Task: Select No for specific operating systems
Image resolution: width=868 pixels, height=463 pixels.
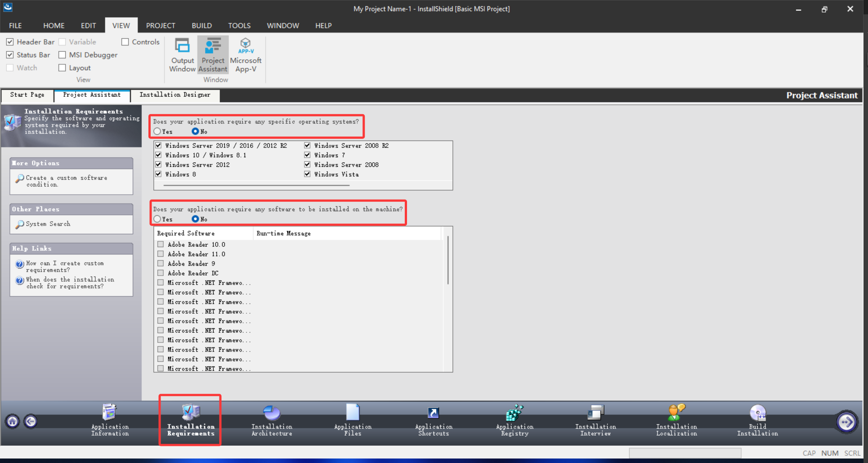Action: [x=195, y=131]
